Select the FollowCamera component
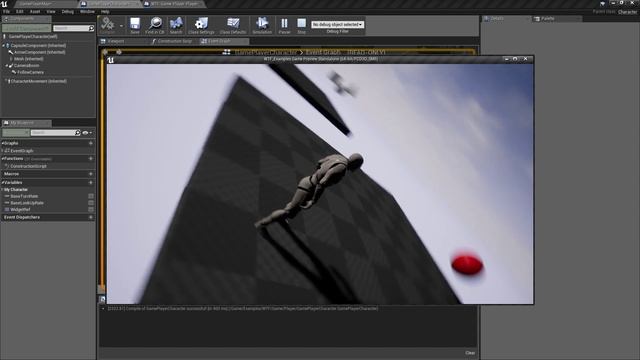 [30, 72]
